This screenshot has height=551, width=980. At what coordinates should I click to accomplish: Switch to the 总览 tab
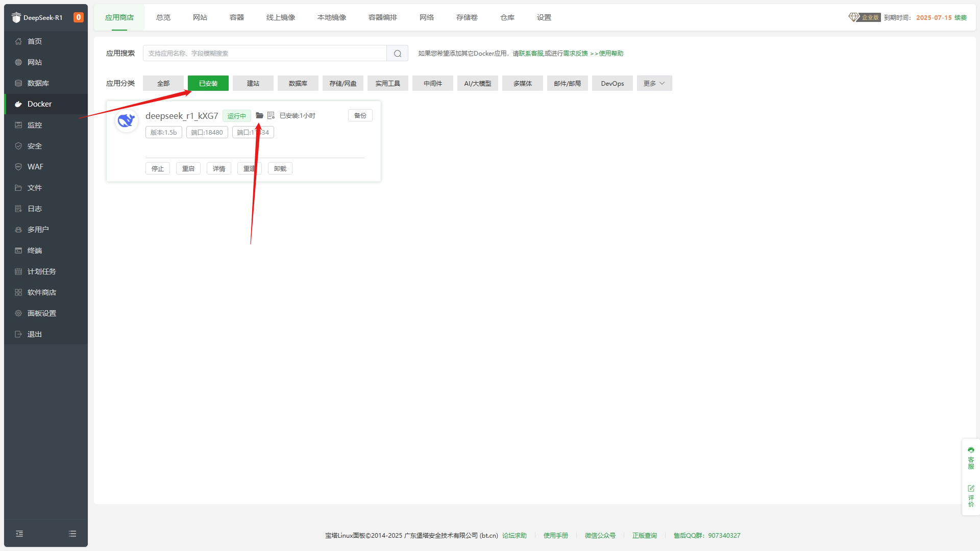coord(163,17)
